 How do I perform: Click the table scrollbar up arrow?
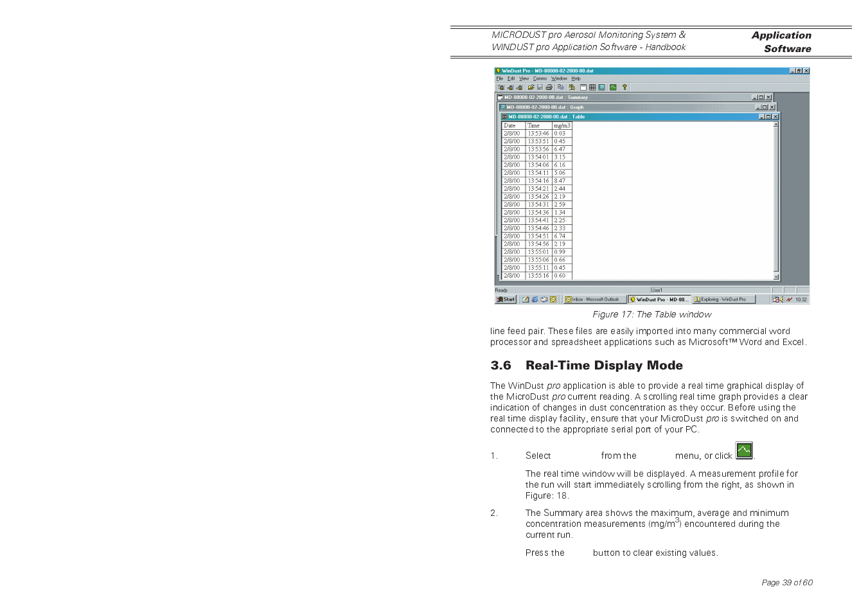tap(776, 125)
